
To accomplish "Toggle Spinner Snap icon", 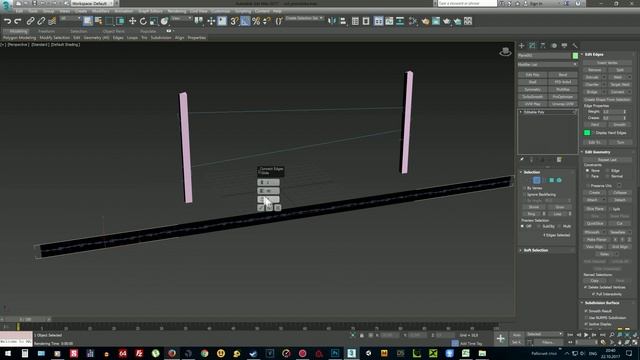I will click(267, 21).
